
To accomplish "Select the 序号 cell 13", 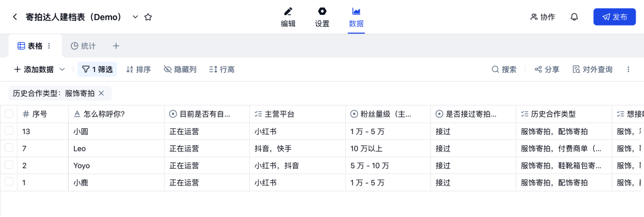I will (x=43, y=132).
